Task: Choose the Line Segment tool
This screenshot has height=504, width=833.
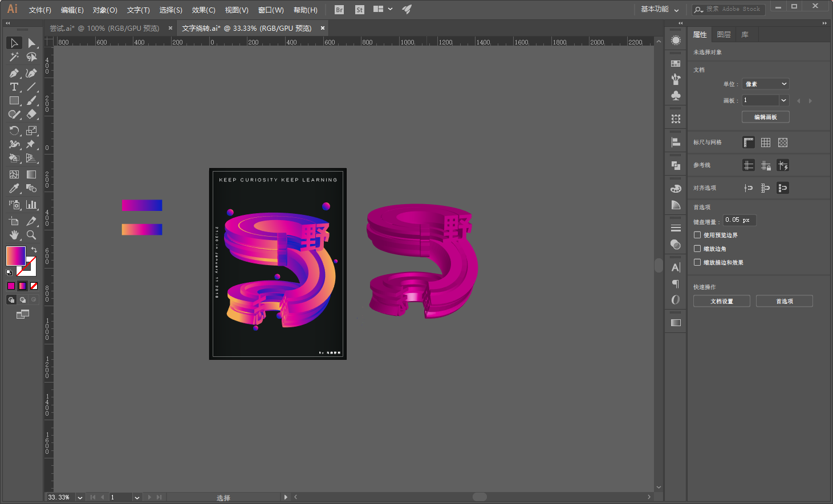Action: tap(31, 87)
